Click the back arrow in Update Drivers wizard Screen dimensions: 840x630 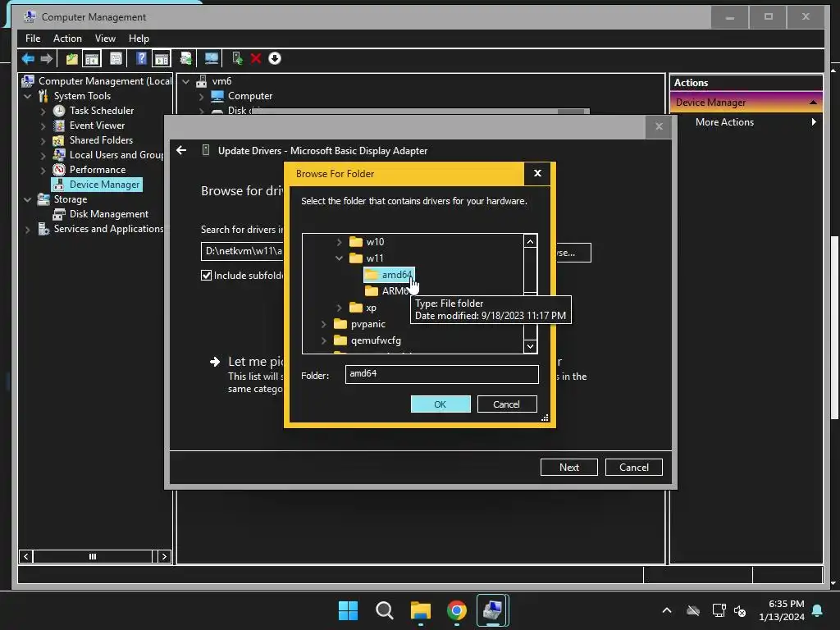point(181,151)
